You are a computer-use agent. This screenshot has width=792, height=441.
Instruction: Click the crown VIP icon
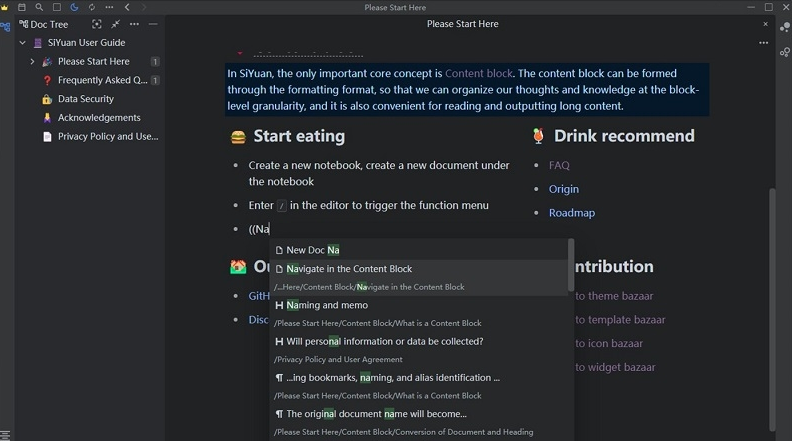click(x=5, y=7)
